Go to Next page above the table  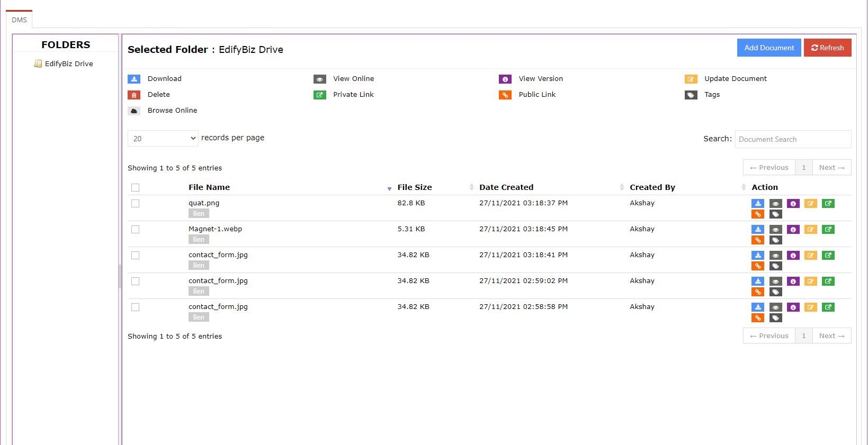tap(831, 167)
